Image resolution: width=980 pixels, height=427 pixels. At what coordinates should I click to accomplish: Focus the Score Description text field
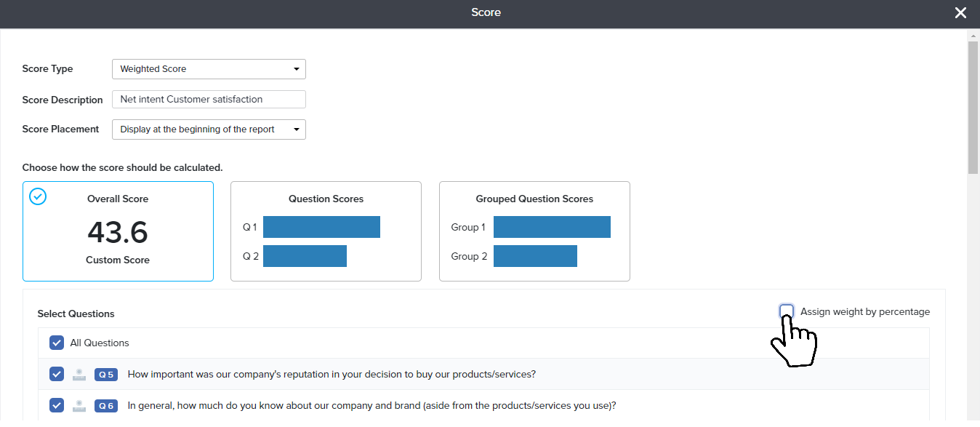[209, 100]
